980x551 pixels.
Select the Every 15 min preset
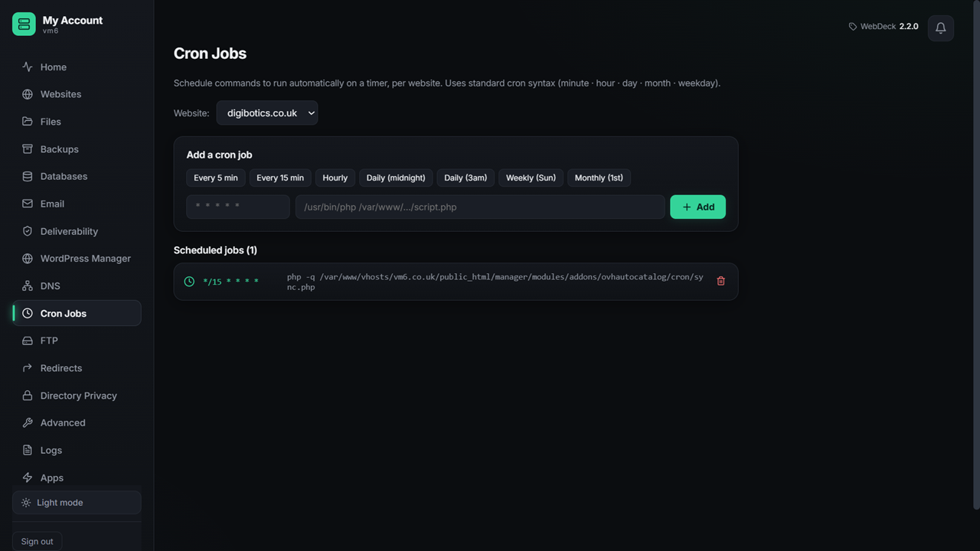[280, 178]
